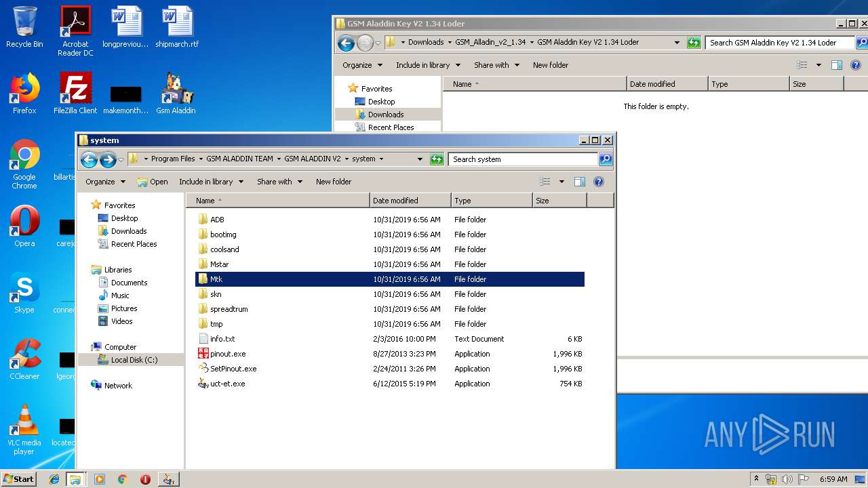Click the volume icon in the system tray
The height and width of the screenshot is (488, 868).
tap(787, 479)
